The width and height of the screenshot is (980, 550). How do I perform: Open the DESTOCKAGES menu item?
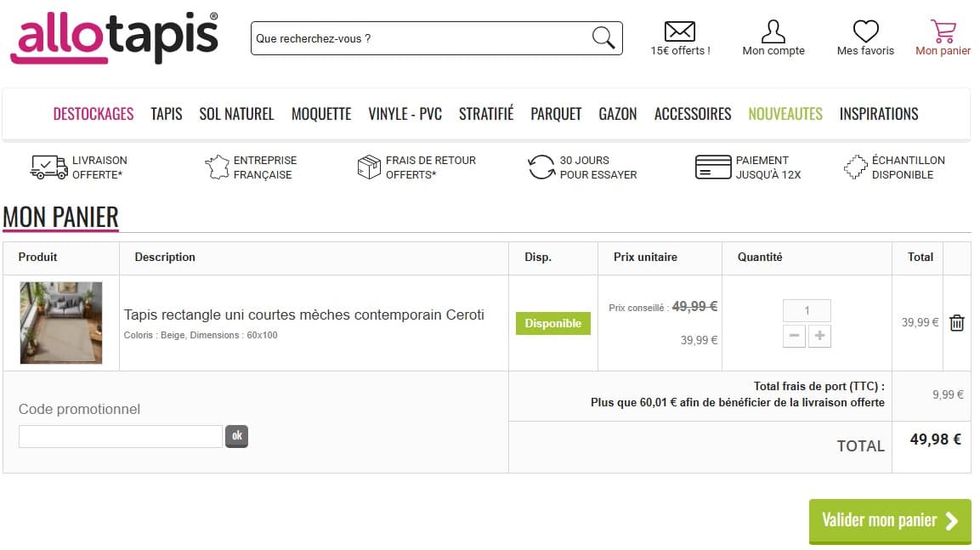pyautogui.click(x=93, y=113)
